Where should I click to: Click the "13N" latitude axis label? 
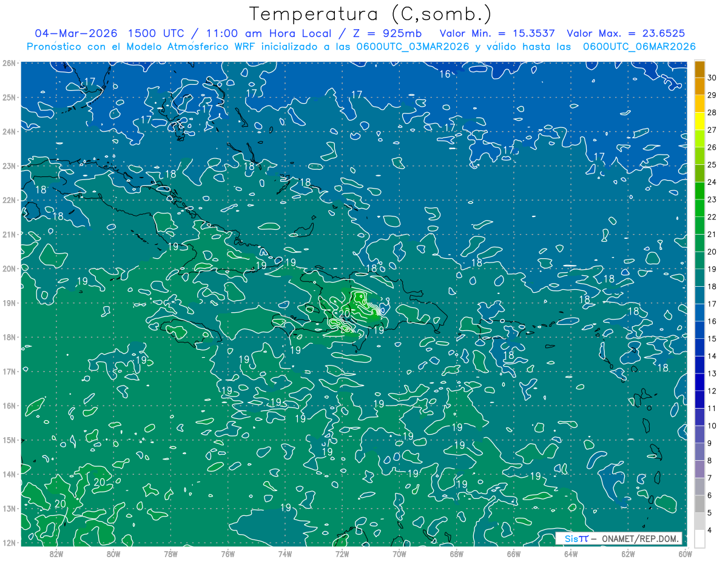pos(9,508)
